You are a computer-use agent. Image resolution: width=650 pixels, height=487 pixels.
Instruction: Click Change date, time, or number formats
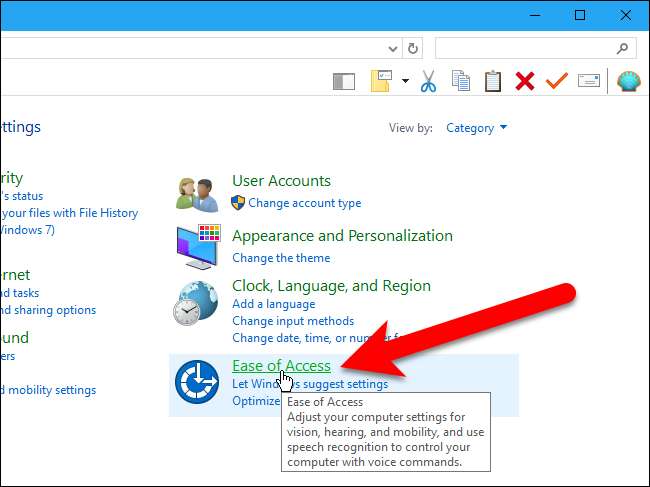317,338
